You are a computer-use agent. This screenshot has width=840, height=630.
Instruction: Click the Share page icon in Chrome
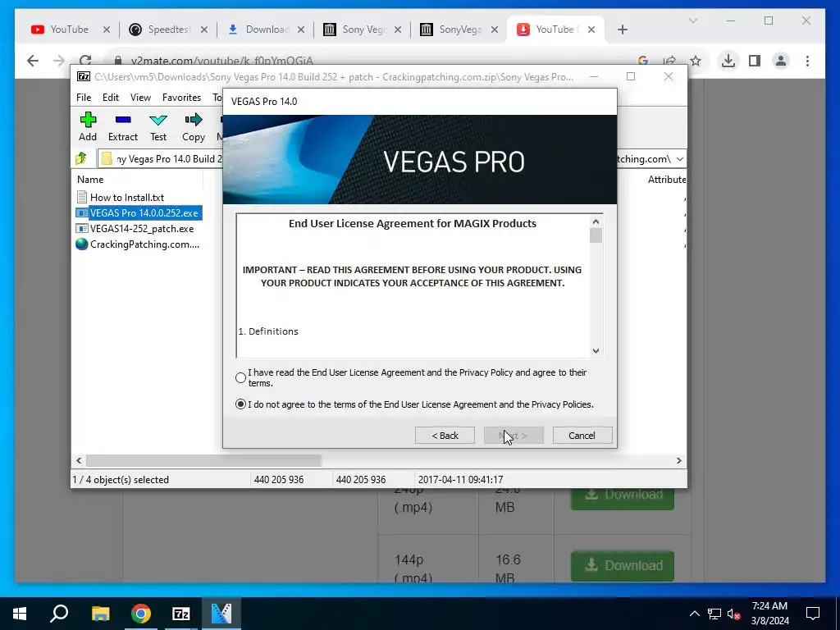coord(669,61)
